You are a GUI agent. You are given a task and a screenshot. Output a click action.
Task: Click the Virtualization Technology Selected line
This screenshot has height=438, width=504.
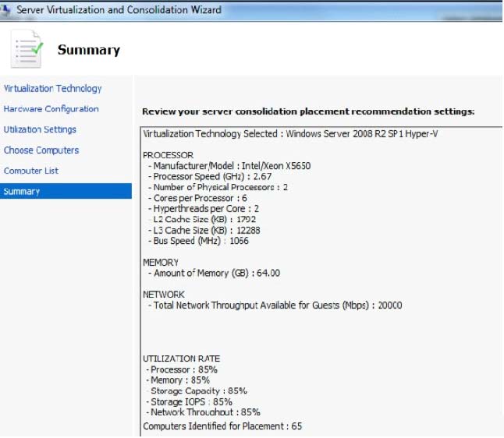point(290,133)
